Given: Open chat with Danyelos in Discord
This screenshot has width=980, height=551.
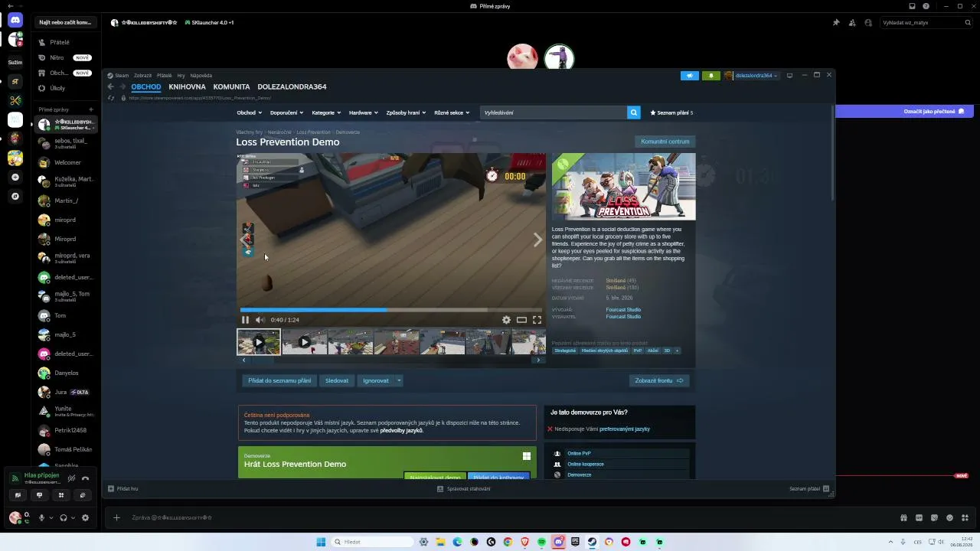Looking at the screenshot, I should (x=67, y=373).
